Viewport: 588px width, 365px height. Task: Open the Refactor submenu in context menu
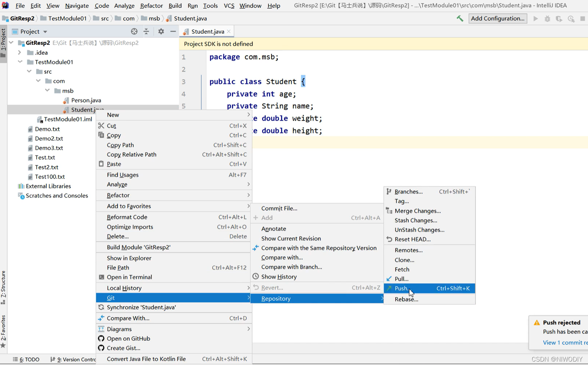point(174,195)
